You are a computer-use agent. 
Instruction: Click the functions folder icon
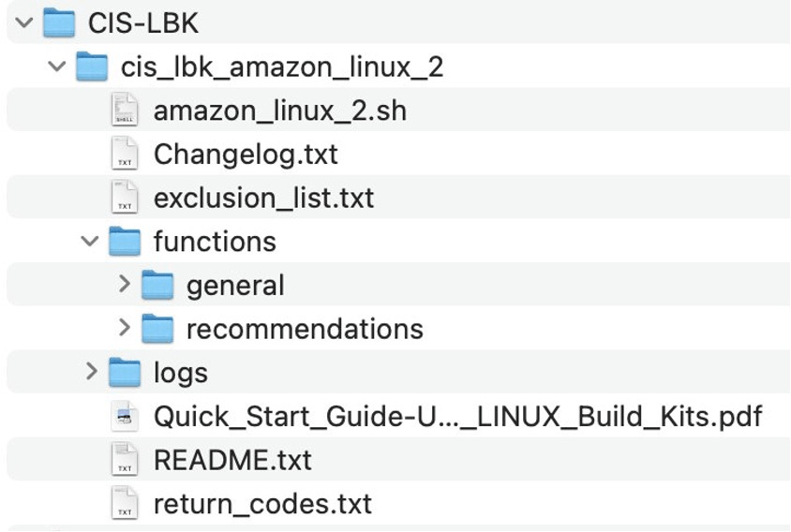click(125, 242)
